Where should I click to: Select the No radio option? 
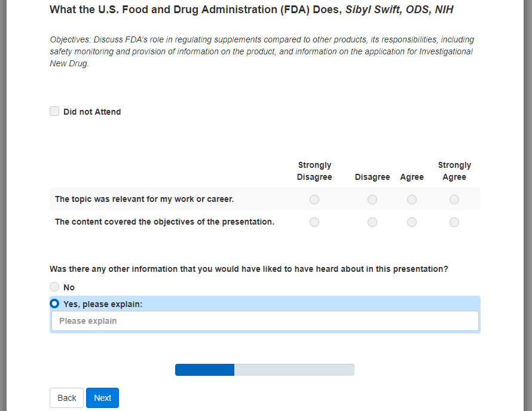(54, 287)
